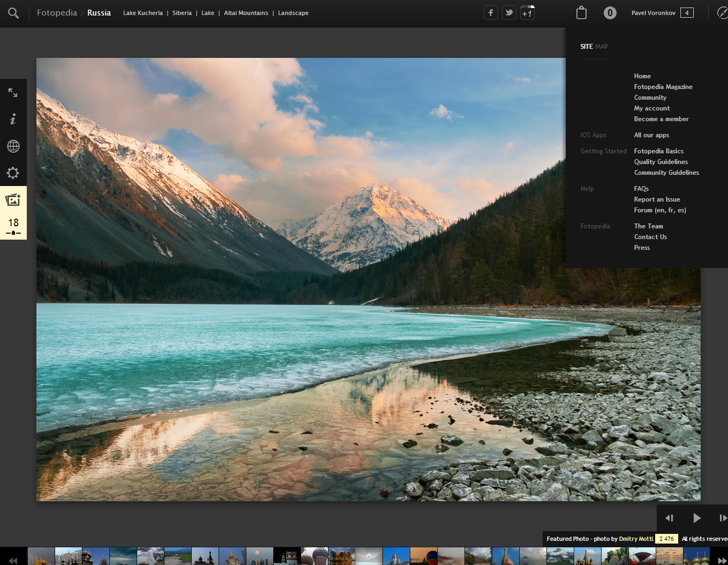Open the clipboard icon in top bar
The width and height of the screenshot is (728, 565).
[581, 13]
